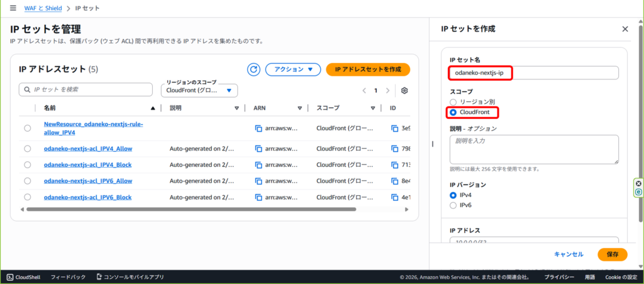Click the refresh IP sets icon
644x284 pixels.
coord(253,69)
